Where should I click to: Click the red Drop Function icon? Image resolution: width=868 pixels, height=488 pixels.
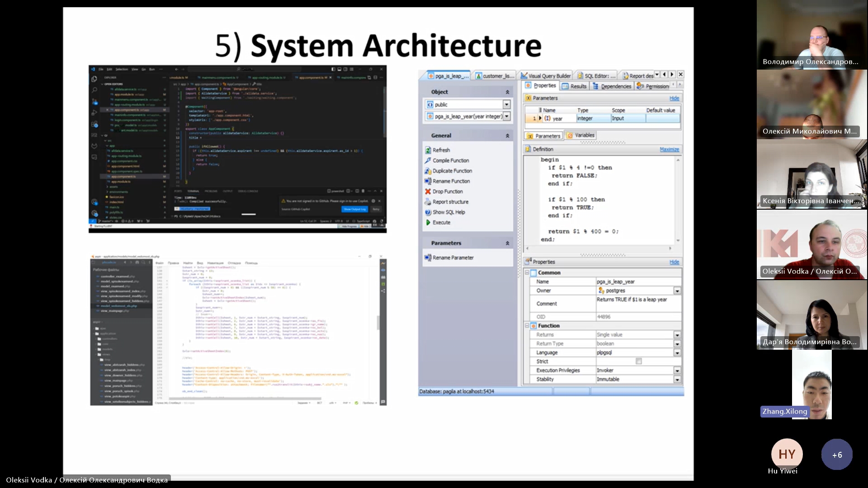pyautogui.click(x=428, y=192)
